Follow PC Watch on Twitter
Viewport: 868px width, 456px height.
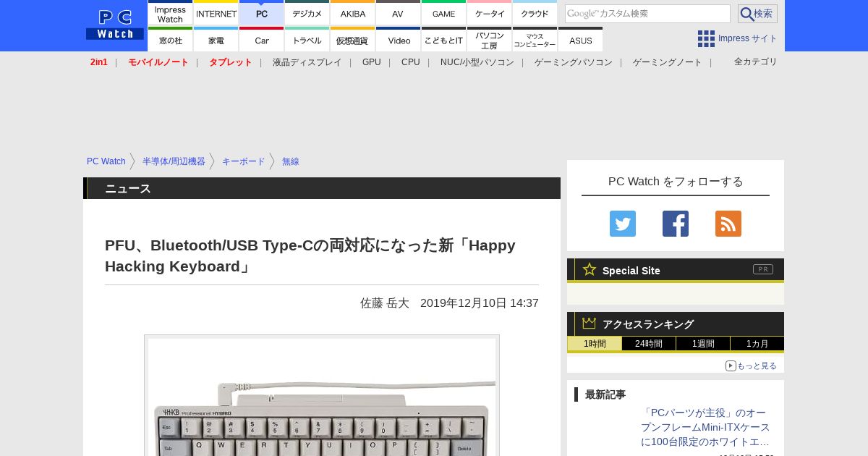[623, 224]
